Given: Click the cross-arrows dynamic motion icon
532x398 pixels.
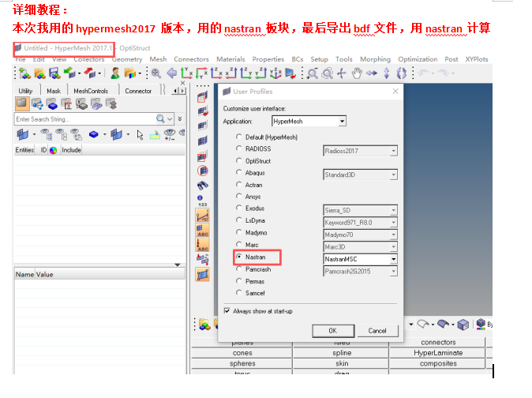Looking at the screenshot, I should [342, 73].
